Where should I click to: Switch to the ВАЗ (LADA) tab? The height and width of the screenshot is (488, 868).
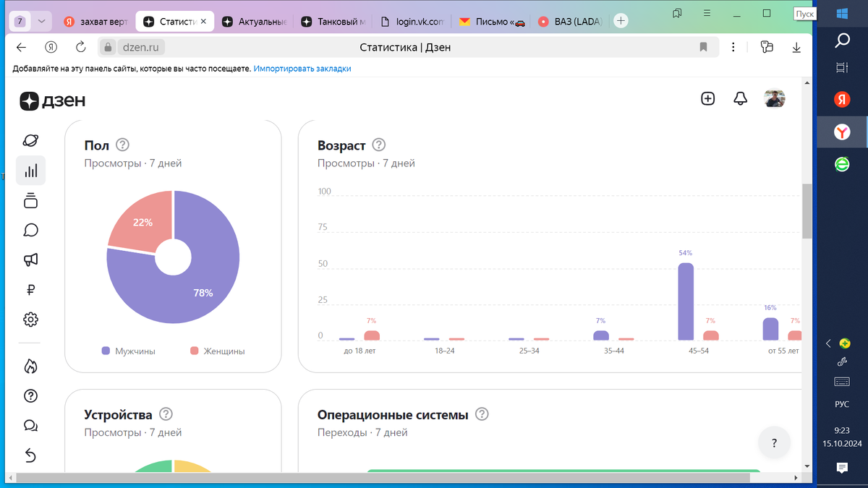click(x=571, y=22)
